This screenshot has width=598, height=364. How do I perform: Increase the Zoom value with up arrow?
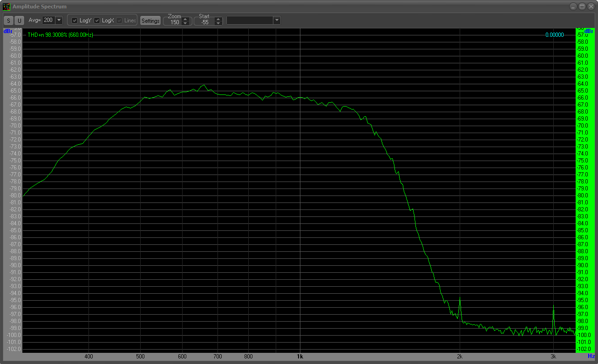coord(185,19)
